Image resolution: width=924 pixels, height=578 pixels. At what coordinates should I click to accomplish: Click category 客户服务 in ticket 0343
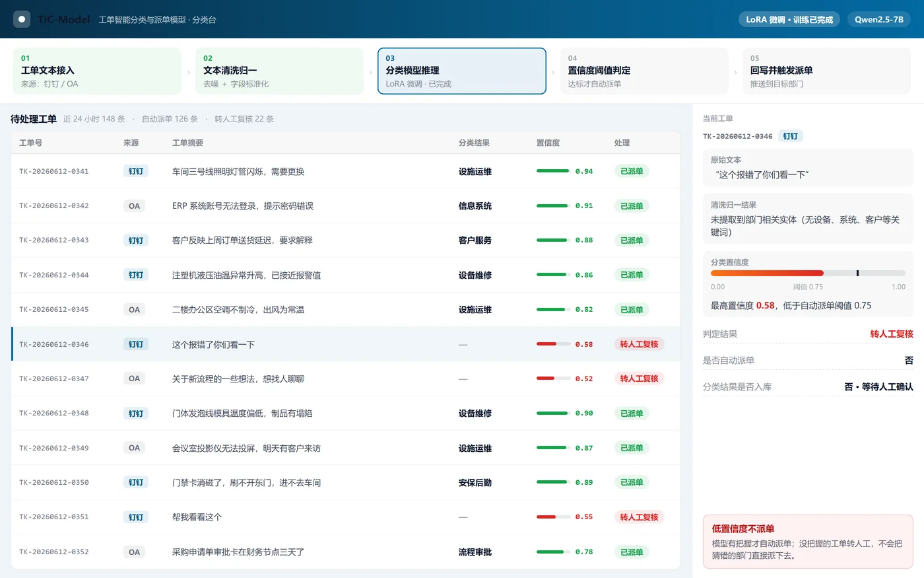tap(475, 240)
